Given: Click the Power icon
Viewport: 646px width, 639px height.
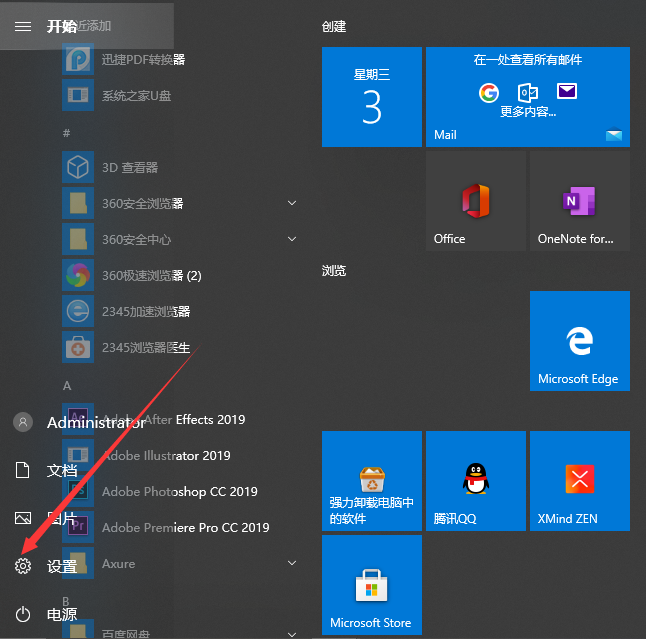Looking at the screenshot, I should click(x=23, y=614).
